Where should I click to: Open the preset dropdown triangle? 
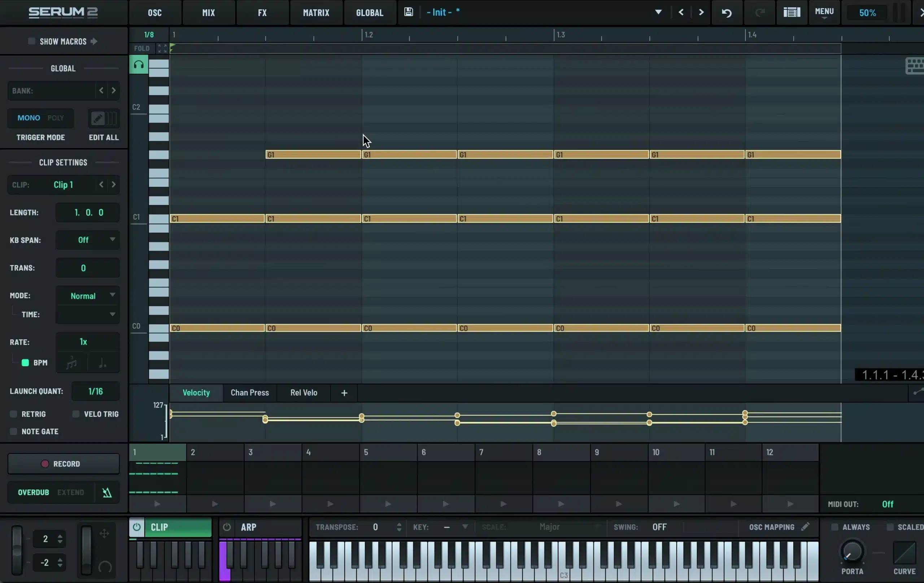pyautogui.click(x=658, y=12)
